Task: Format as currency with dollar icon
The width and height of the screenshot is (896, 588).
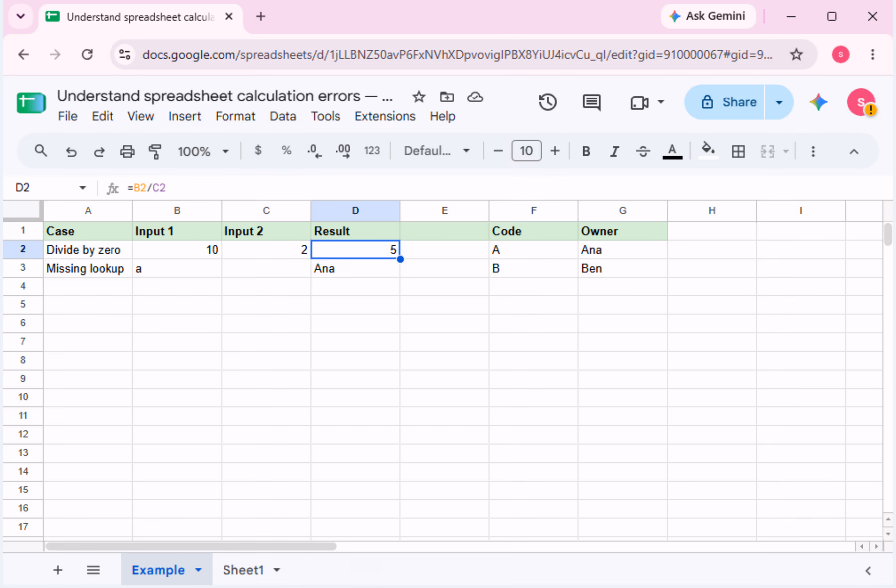Action: click(x=258, y=151)
